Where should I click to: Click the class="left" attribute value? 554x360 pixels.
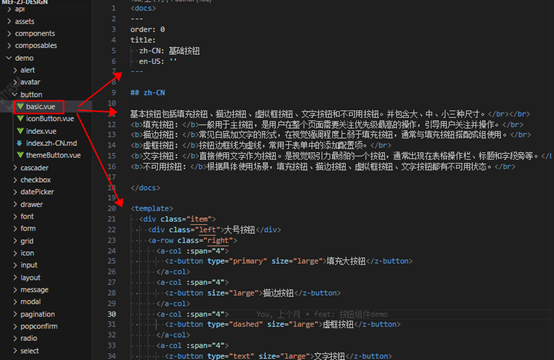pyautogui.click(x=208, y=230)
